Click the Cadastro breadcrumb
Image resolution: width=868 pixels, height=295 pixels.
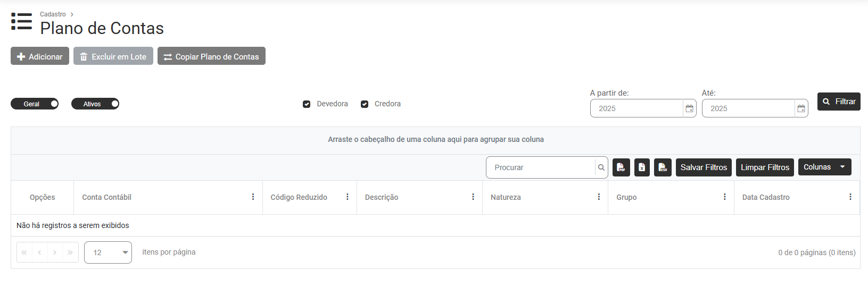coord(53,14)
